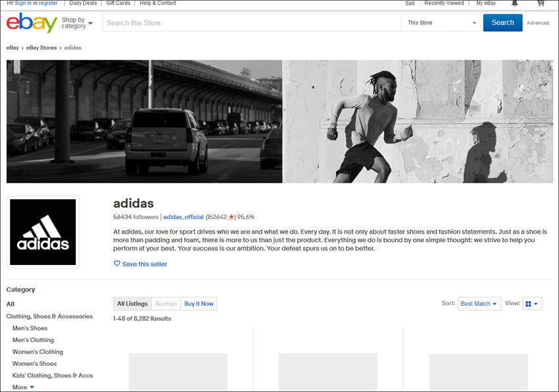559x392 pixels.
Task: Open Men's Shoes category
Action: (x=30, y=328)
